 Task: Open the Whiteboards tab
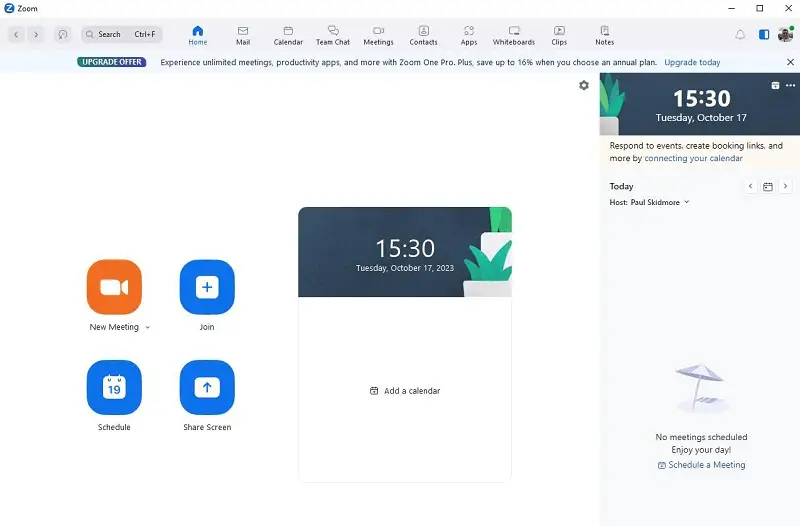tap(514, 36)
